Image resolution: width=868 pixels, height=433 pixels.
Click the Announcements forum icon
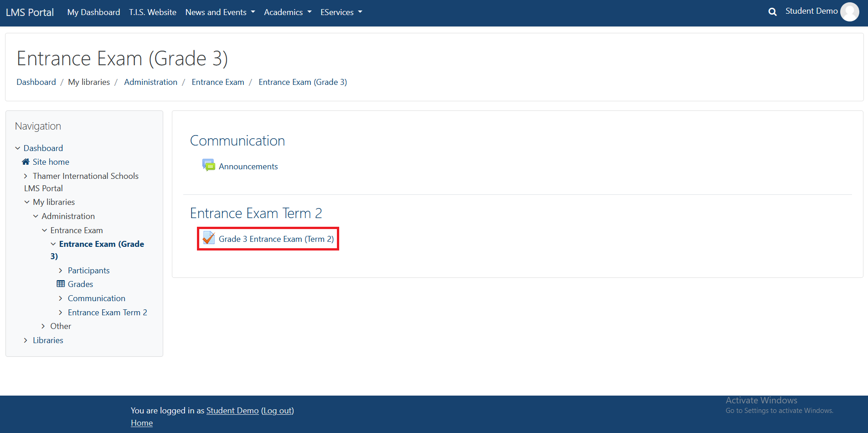(x=209, y=165)
